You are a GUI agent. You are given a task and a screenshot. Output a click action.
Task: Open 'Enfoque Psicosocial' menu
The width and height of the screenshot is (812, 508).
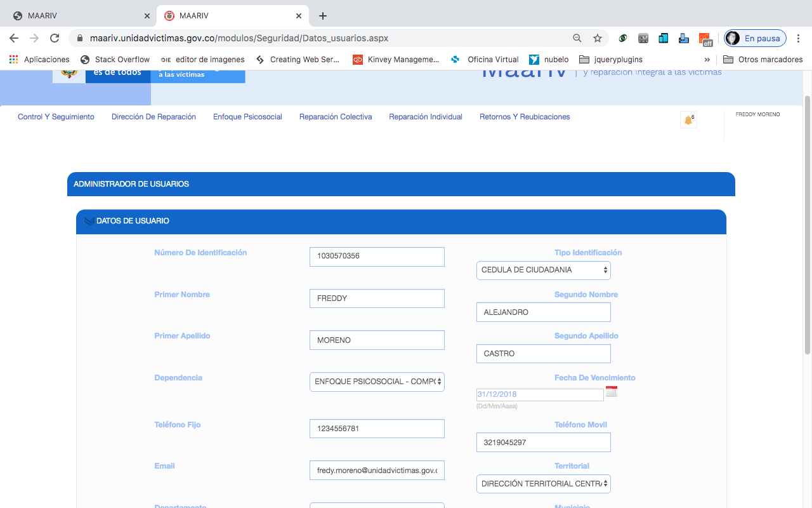[x=247, y=117]
